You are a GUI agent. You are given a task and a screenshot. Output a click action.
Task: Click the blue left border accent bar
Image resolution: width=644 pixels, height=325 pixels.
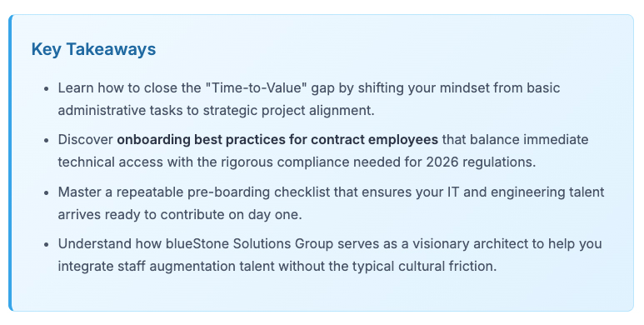[10, 162]
